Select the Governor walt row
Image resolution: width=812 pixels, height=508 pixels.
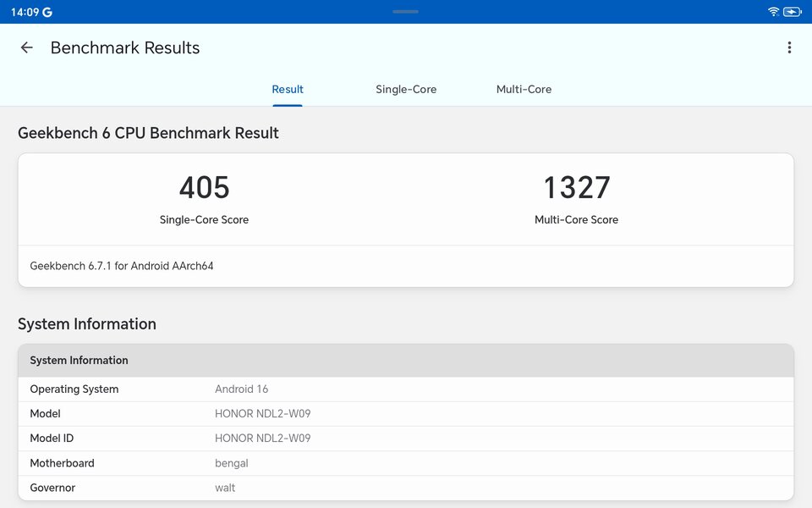(x=405, y=488)
